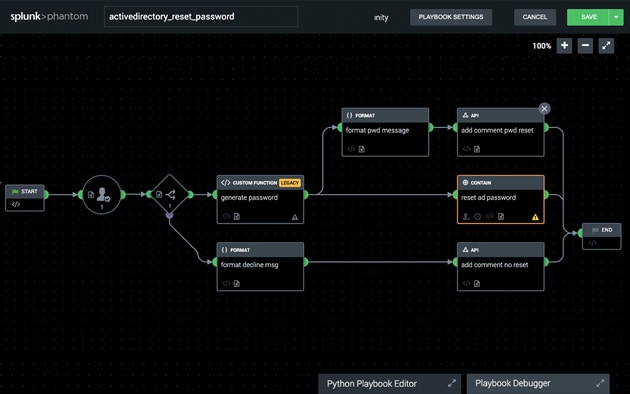Click approver person icon on reset ad password
The width and height of the screenshot is (630, 394).
pyautogui.click(x=466, y=216)
